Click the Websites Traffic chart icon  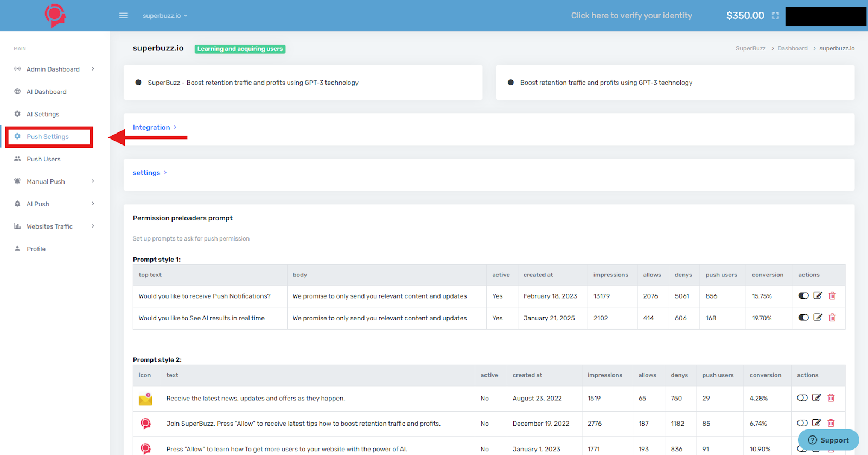click(17, 226)
